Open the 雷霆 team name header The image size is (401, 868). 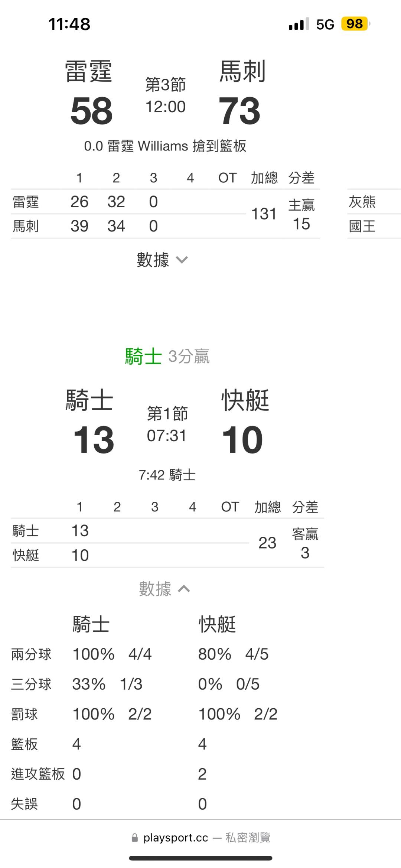tap(88, 71)
